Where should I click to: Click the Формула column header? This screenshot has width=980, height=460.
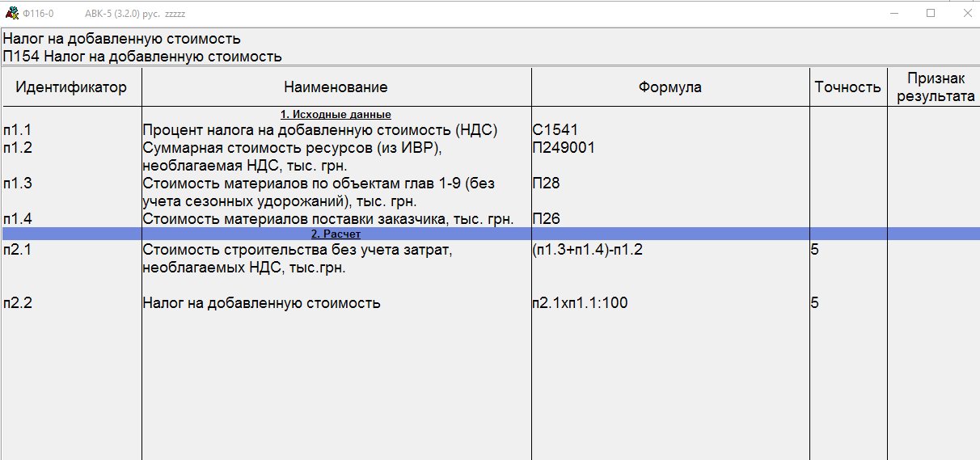point(670,87)
